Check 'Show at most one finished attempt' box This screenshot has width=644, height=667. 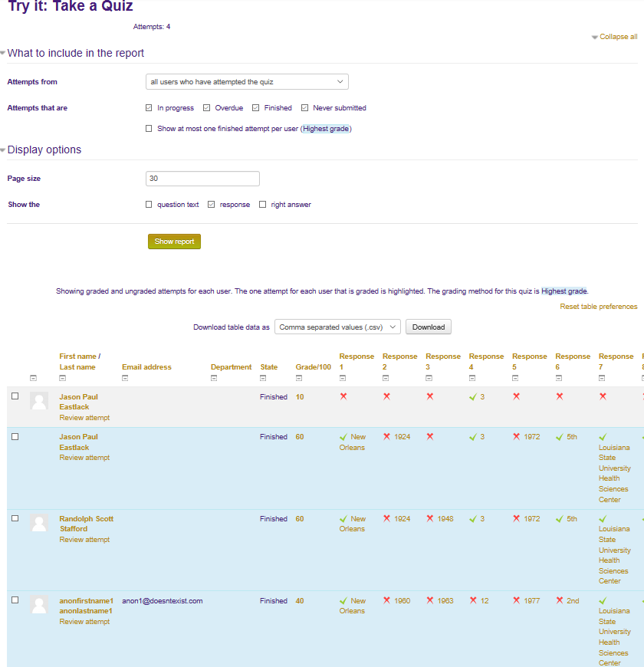pyautogui.click(x=149, y=129)
